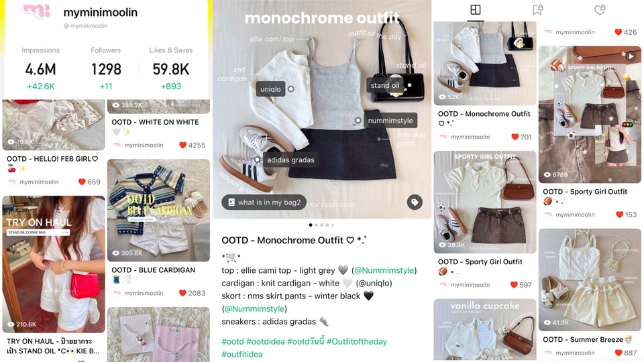Open the adidas gradas product tag
644x362 pixels.
pyautogui.click(x=290, y=160)
